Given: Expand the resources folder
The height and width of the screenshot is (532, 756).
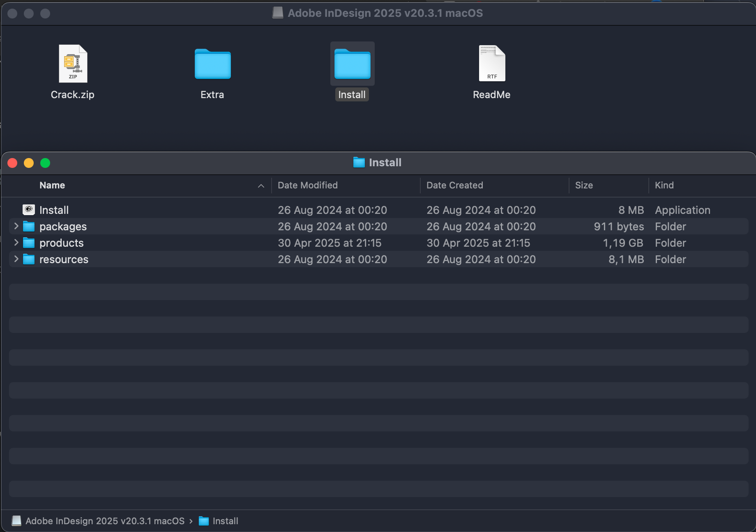Looking at the screenshot, I should tap(16, 259).
